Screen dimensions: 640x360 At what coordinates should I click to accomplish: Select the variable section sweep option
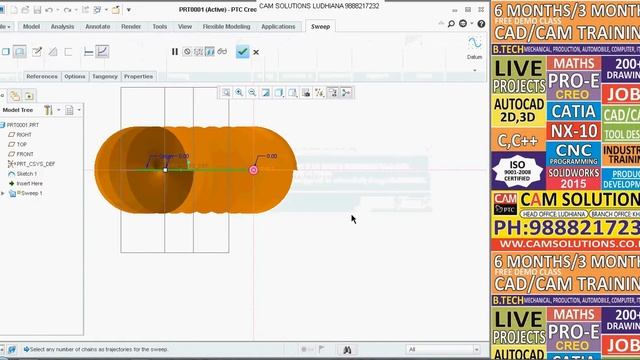(x=102, y=51)
